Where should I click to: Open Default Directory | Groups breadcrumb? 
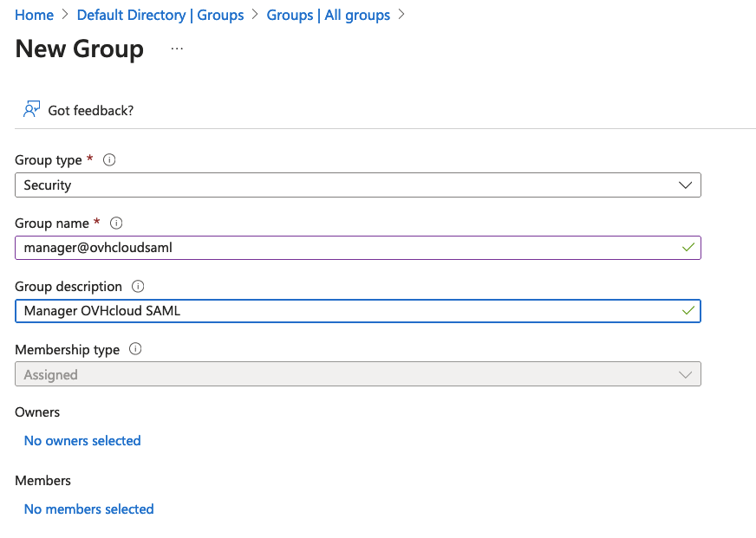tap(160, 15)
